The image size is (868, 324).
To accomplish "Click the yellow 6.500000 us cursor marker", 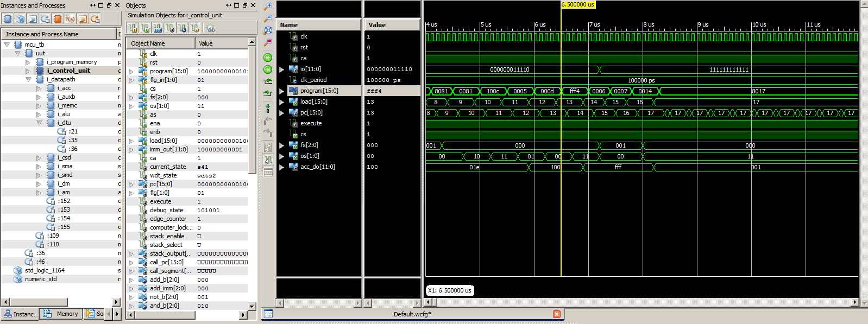I will point(578,4).
